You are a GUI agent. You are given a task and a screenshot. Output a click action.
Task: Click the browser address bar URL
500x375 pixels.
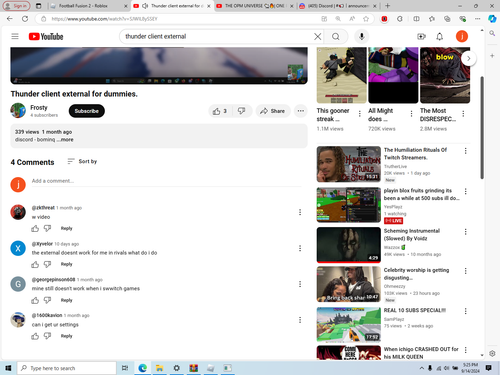click(104, 19)
